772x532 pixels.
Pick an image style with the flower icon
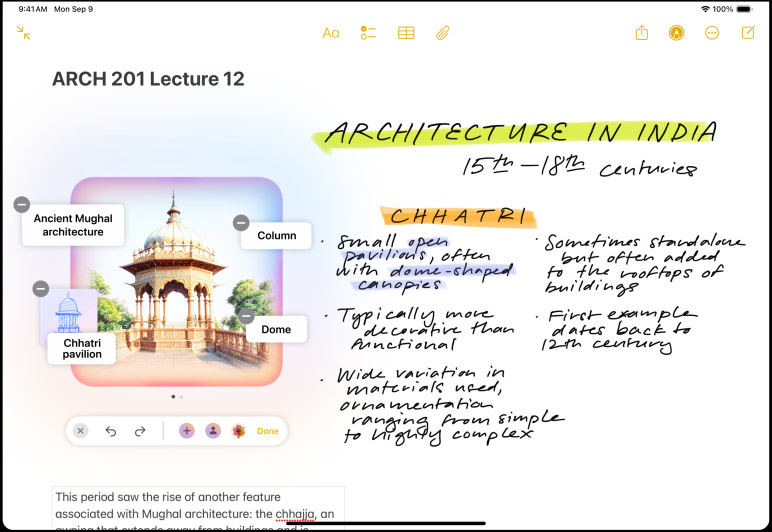[x=238, y=431]
